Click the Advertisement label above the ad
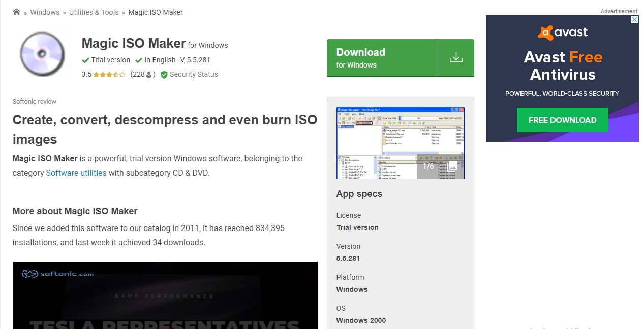Viewport: 644px width, 329px height. coord(619,11)
